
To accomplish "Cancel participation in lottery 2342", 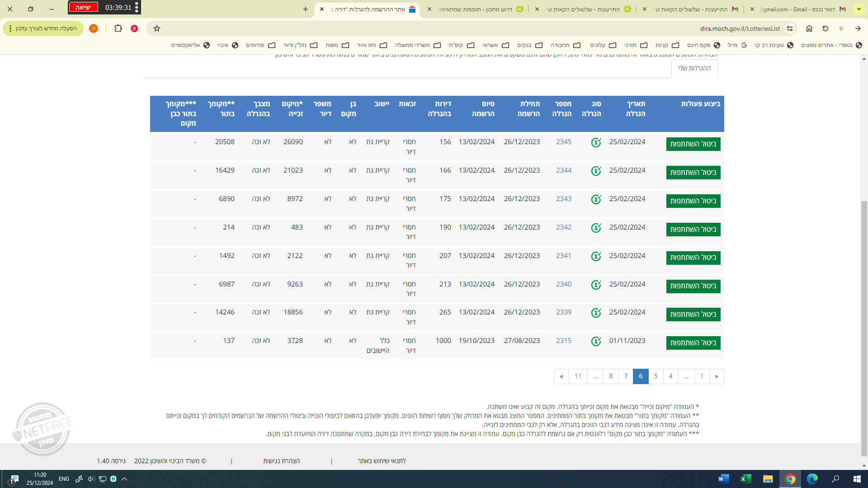I will click(x=693, y=230).
